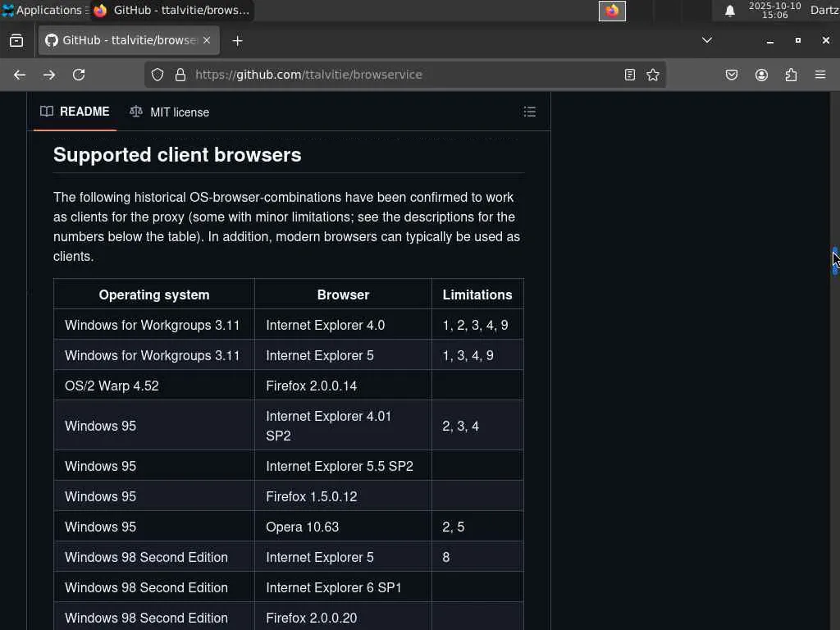Go back using the browser back arrow
Image resolution: width=840 pixels, height=630 pixels.
click(20, 75)
